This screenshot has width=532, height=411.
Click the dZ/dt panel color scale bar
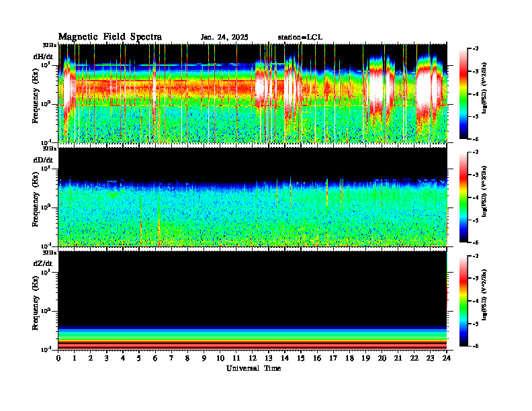463,301
